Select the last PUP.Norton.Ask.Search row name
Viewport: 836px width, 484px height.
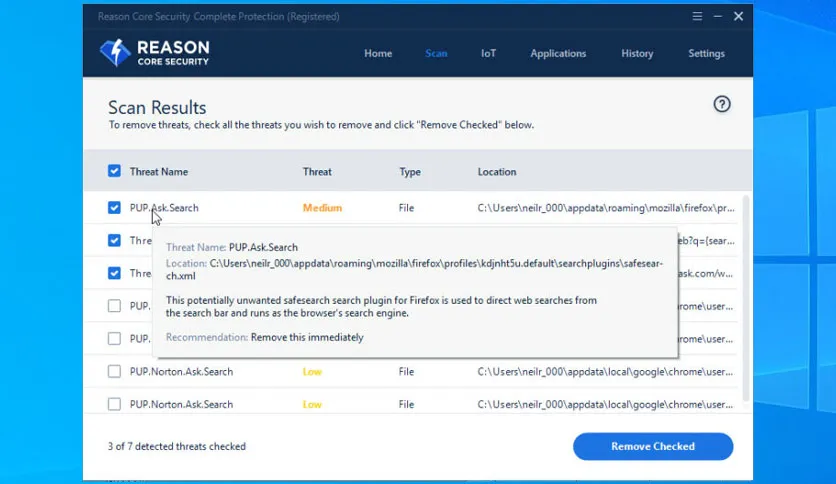point(181,404)
